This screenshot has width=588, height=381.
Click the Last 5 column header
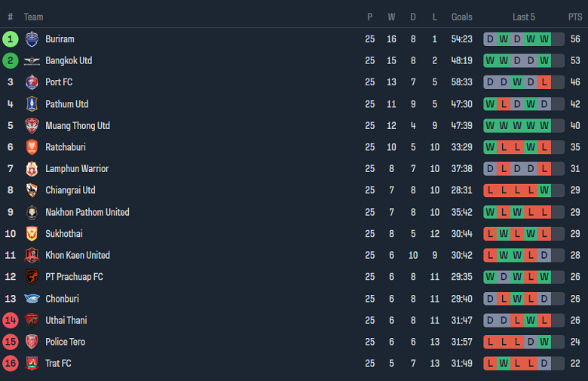(x=524, y=17)
